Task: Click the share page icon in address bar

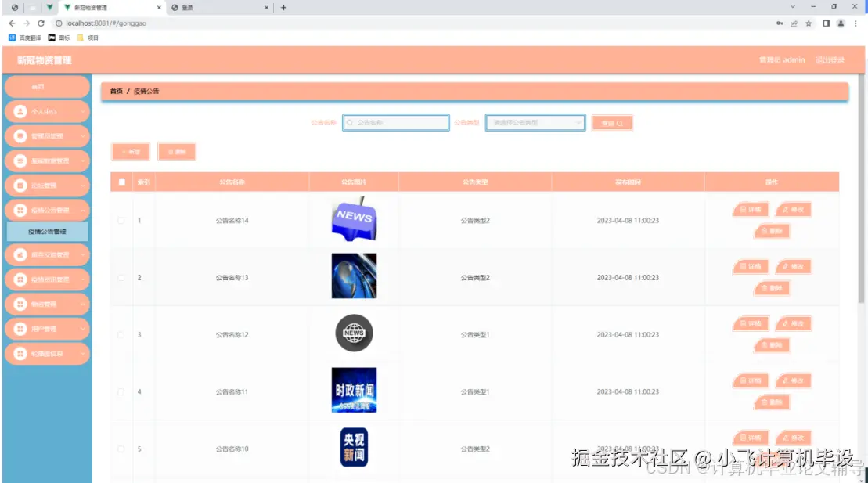Action: [794, 23]
